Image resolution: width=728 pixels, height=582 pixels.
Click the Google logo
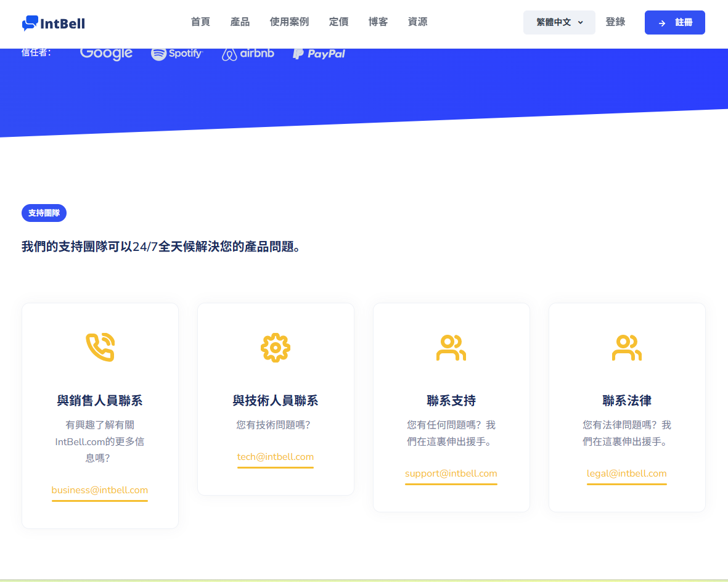coord(106,54)
